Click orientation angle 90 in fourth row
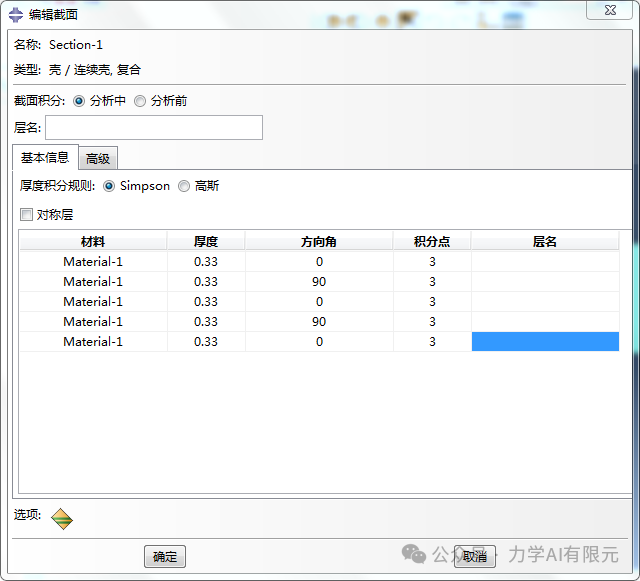The width and height of the screenshot is (640, 581). click(x=319, y=322)
